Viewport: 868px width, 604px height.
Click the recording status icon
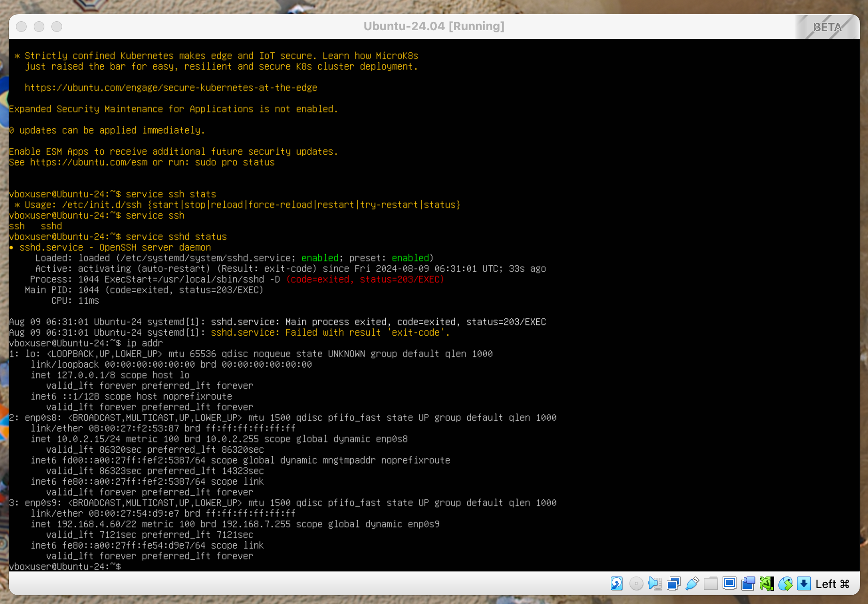point(748,584)
